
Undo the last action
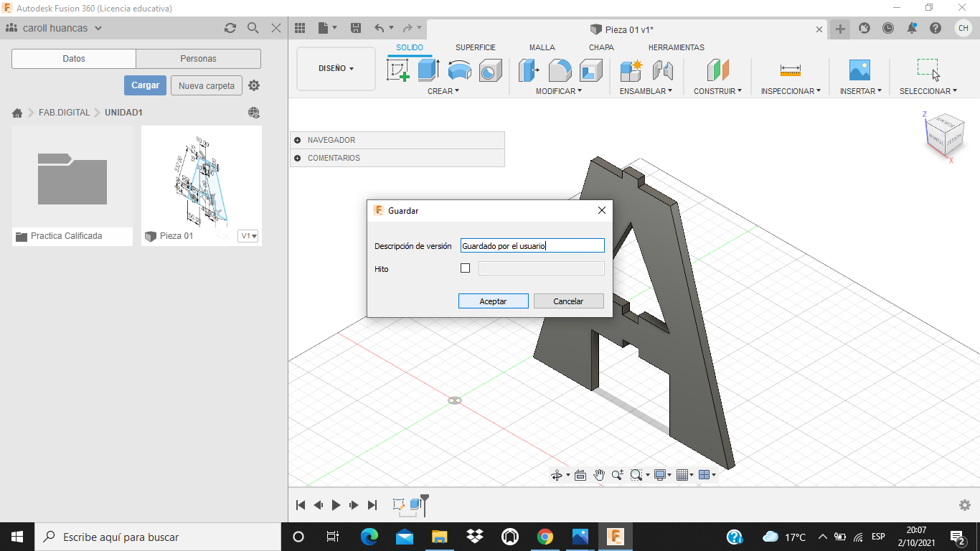[380, 28]
